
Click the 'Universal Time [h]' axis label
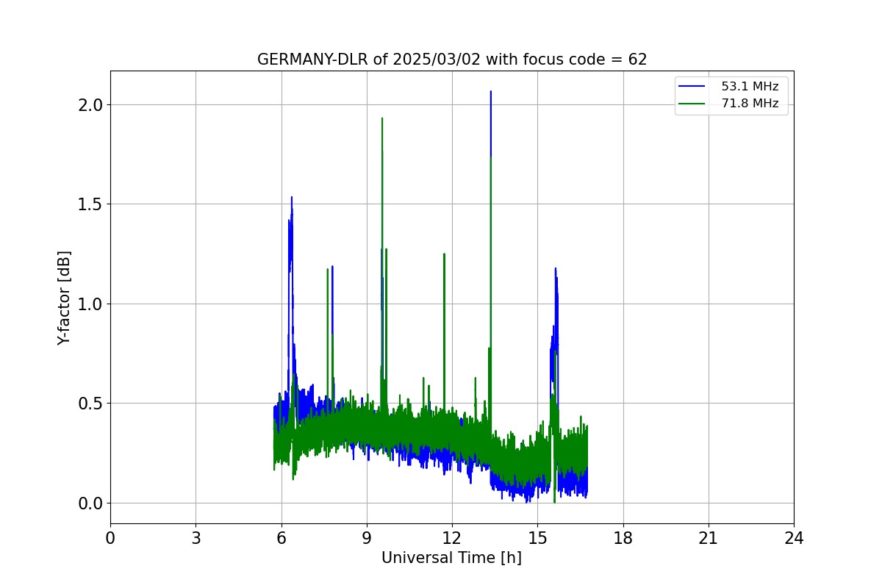[451, 558]
